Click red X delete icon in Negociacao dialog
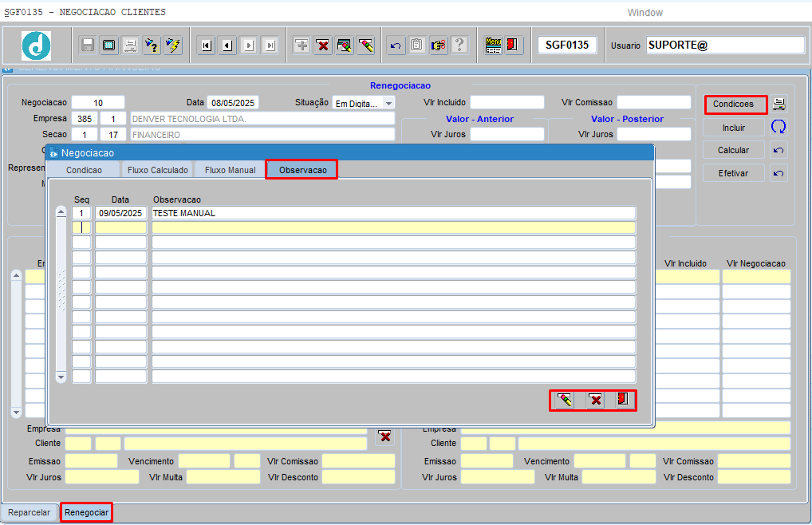This screenshot has width=812, height=525. click(596, 401)
